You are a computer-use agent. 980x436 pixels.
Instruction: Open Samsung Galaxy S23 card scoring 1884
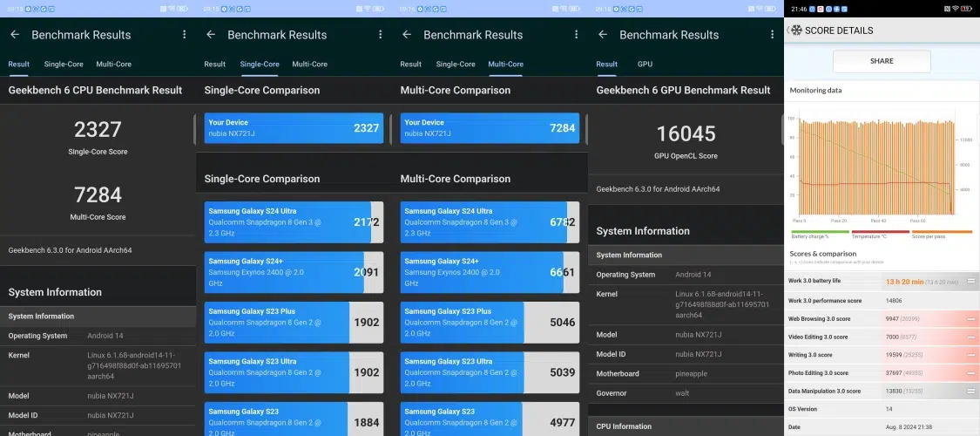[294, 419]
